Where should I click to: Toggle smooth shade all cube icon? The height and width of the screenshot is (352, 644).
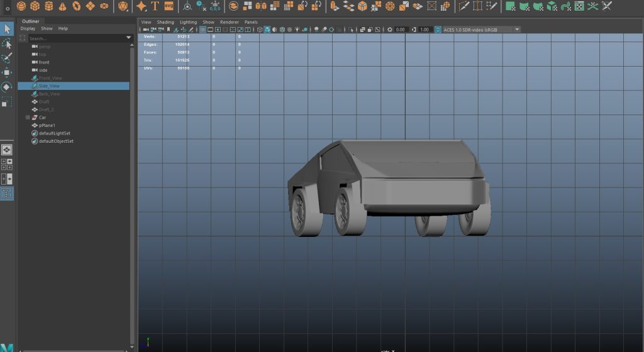click(267, 30)
